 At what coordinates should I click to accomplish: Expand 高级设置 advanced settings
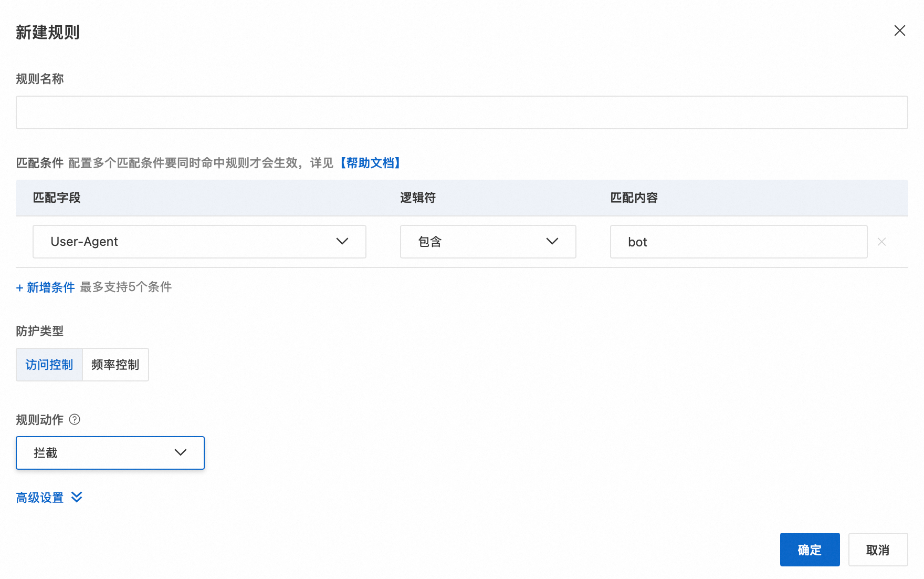pos(49,498)
